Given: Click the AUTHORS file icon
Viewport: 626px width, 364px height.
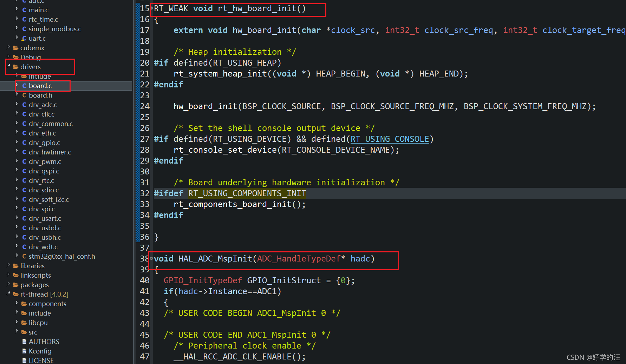Looking at the screenshot, I should 25,341.
